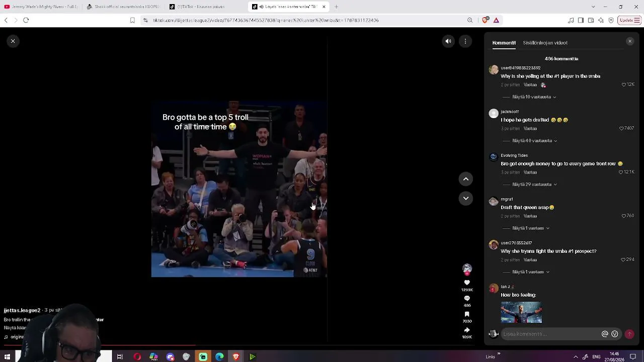644x362 pixels.
Task: Open Brave browser from the taskbar
Action: 236,357
